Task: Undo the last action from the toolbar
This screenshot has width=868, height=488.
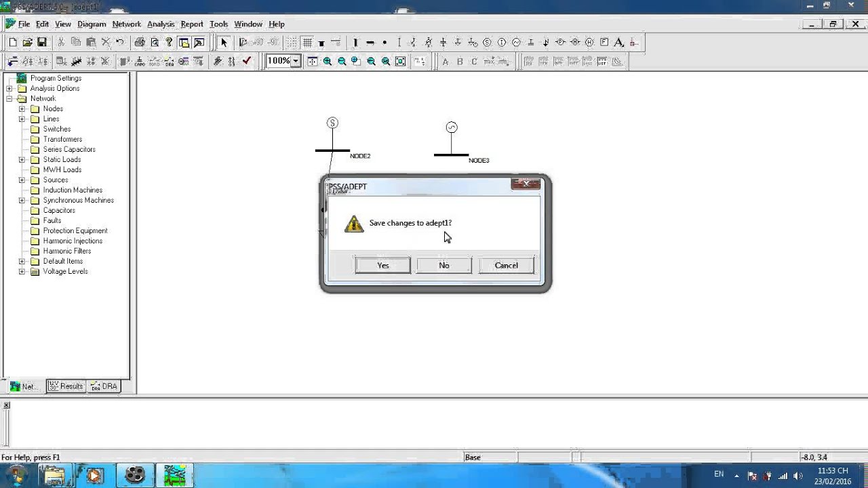Action: coord(120,42)
